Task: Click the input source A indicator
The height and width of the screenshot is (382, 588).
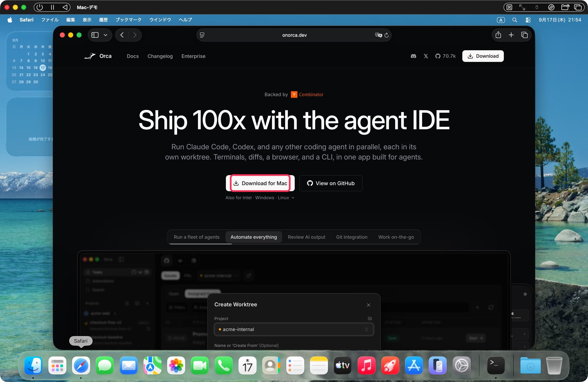Action: (501, 20)
